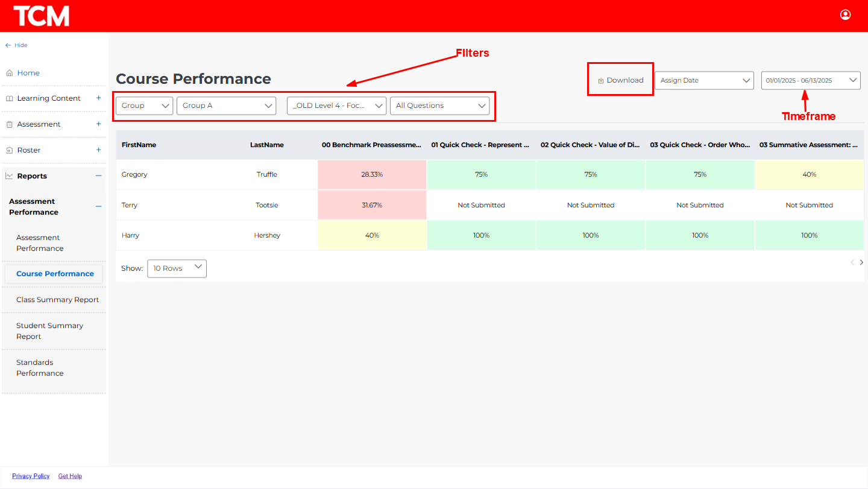Open the Group A dropdown

[226, 106]
